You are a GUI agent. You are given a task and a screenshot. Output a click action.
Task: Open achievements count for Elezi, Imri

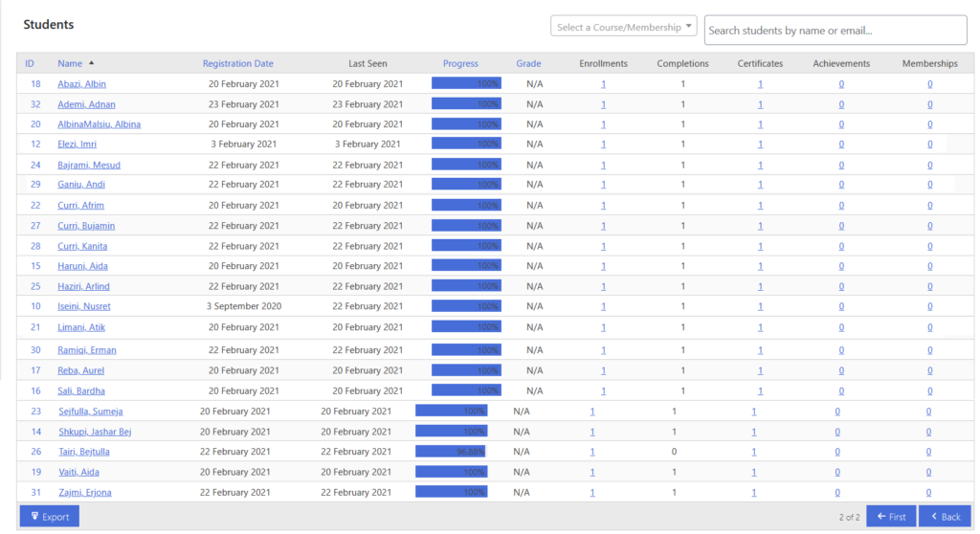pyautogui.click(x=841, y=145)
